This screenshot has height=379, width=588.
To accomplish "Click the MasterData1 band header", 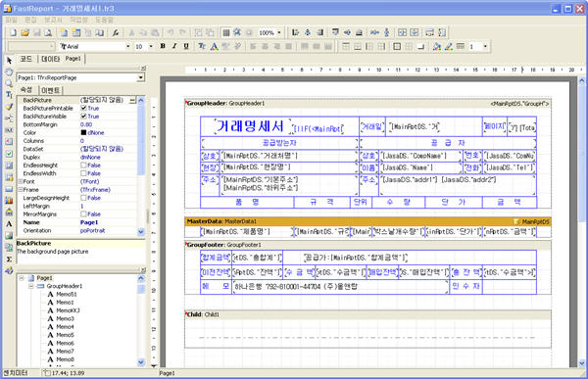I will 367,221.
